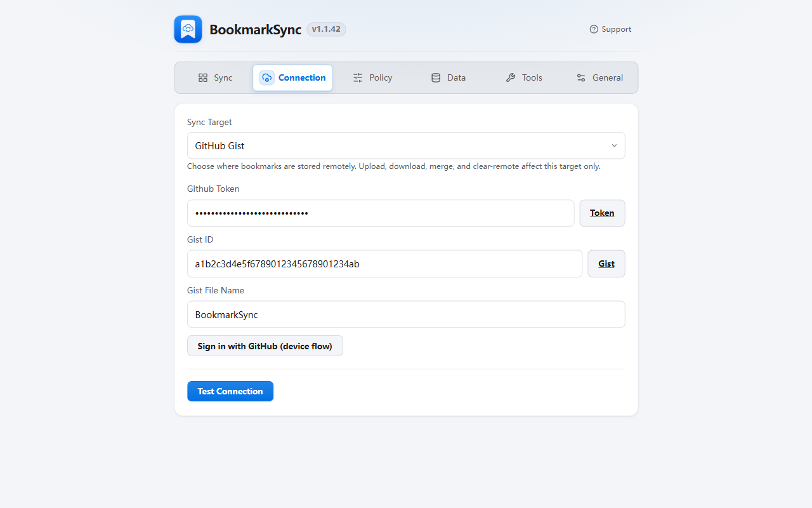Click the Connection tab cloud icon

pos(267,77)
